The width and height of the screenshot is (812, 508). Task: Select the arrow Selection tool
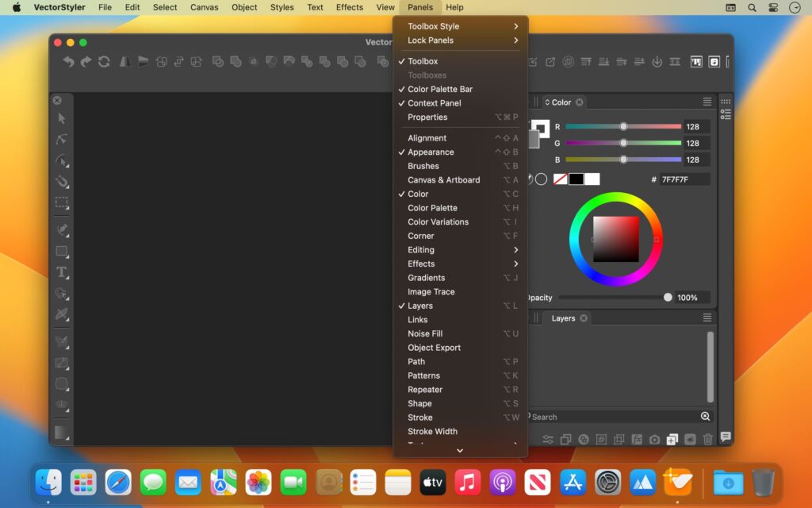point(60,119)
